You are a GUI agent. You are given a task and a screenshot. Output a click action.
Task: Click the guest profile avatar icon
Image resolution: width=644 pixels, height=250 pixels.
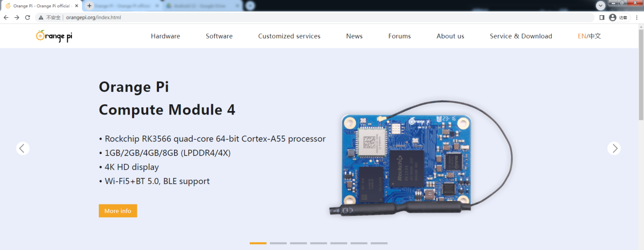613,17
